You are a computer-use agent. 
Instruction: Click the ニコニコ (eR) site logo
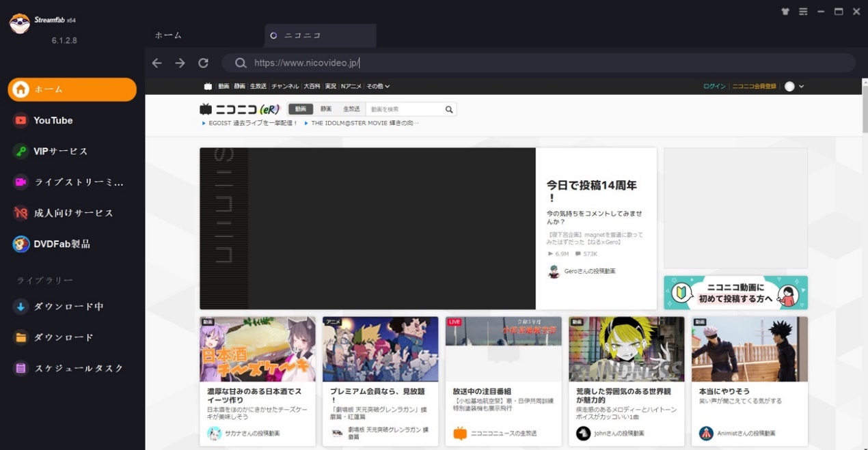(x=239, y=109)
